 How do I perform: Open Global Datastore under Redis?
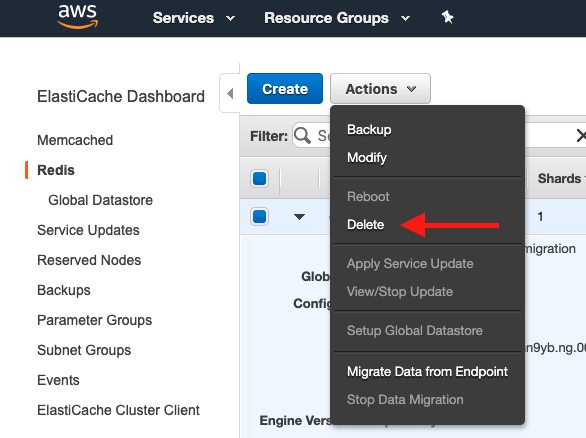click(x=100, y=200)
